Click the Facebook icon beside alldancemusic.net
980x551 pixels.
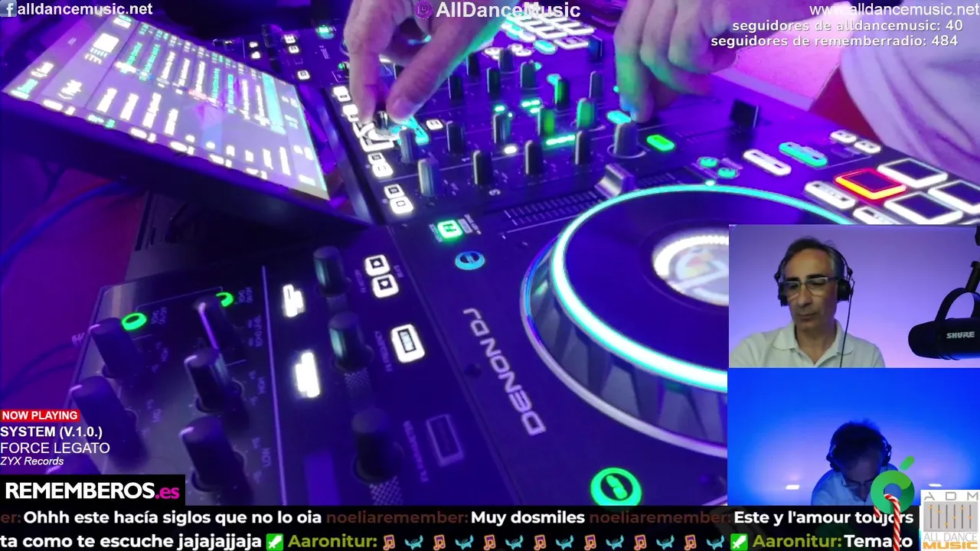coord(9,9)
